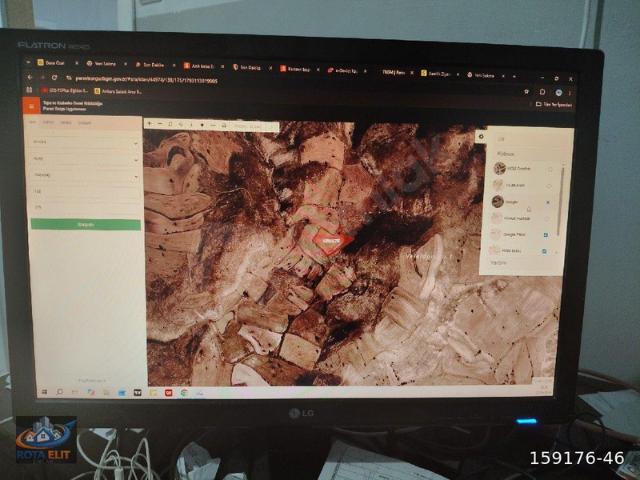Open the bookmarks apps grid icon
The image size is (640, 480).
(x=29, y=90)
